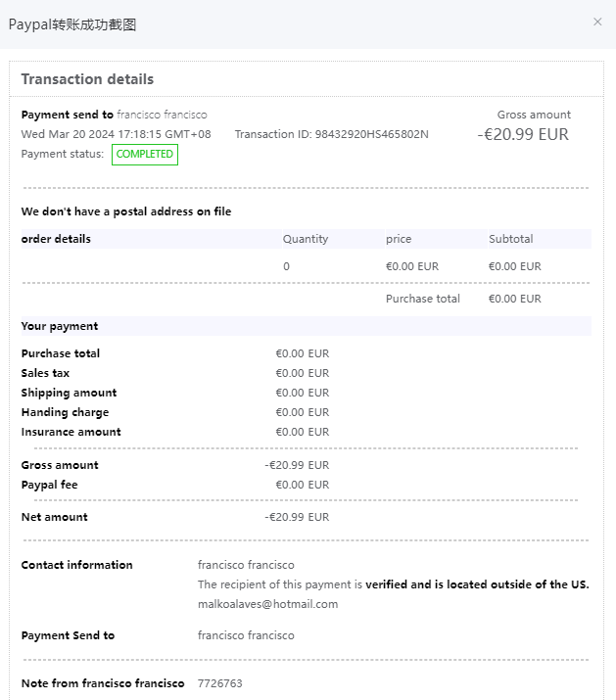Click the Quantity column header

point(306,239)
